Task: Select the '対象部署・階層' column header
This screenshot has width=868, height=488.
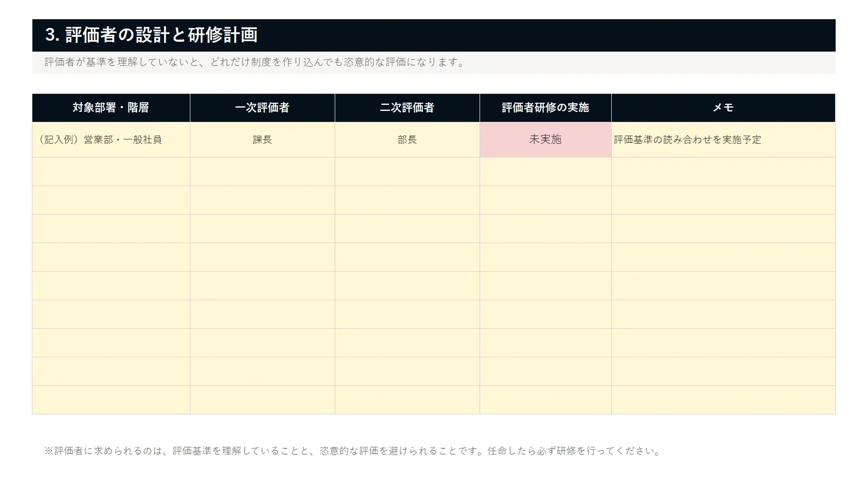Action: [111, 108]
